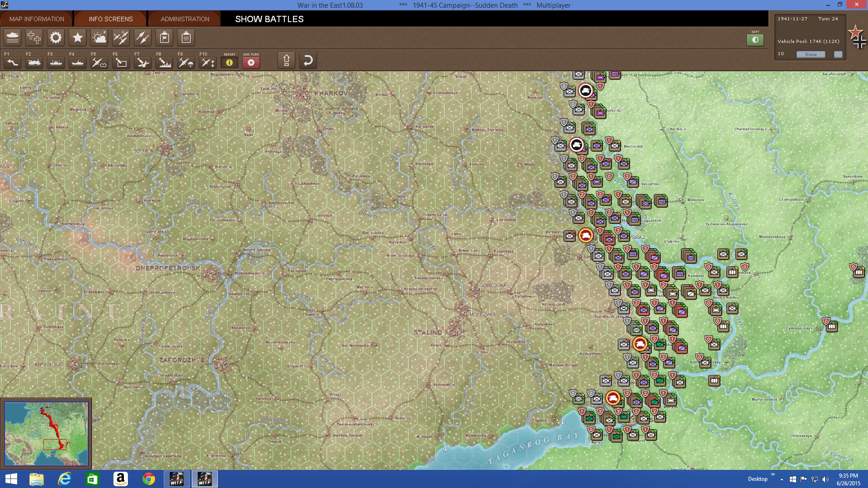Click the Undo curved-arrow button
The height and width of the screenshot is (488, 868).
[308, 60]
